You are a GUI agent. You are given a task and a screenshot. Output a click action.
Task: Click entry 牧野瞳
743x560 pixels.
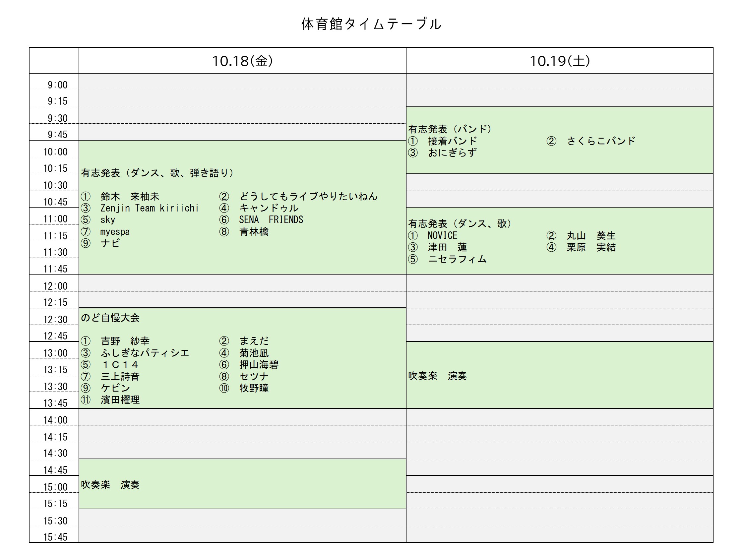pos(254,388)
